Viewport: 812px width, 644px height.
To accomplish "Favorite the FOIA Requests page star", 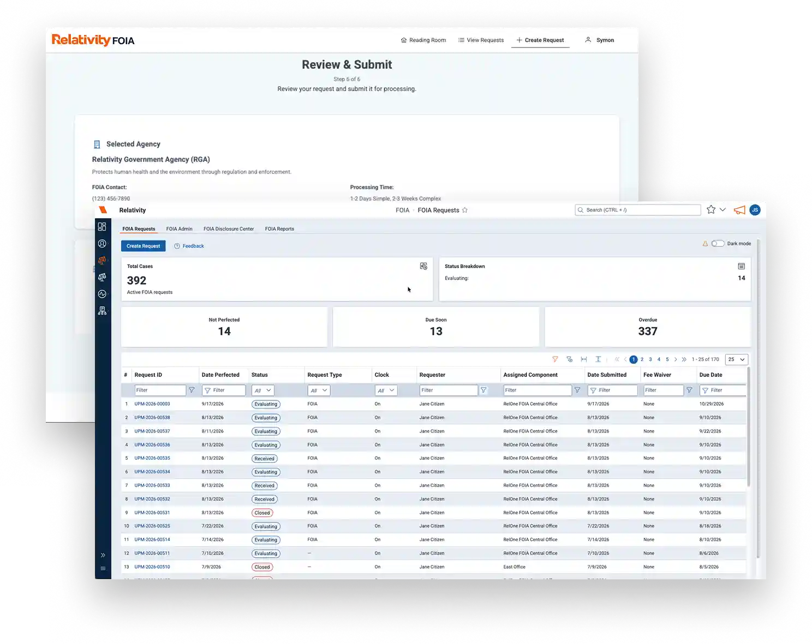I will click(x=465, y=210).
